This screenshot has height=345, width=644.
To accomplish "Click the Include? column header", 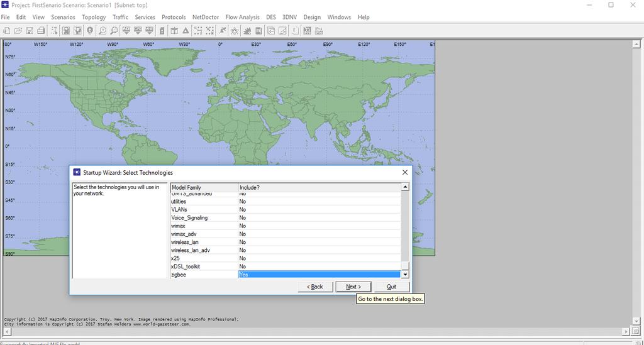I will coord(319,187).
